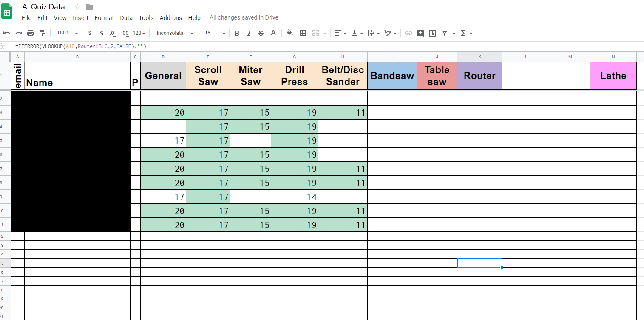
Task: Open the Tools menu
Action: point(146,18)
